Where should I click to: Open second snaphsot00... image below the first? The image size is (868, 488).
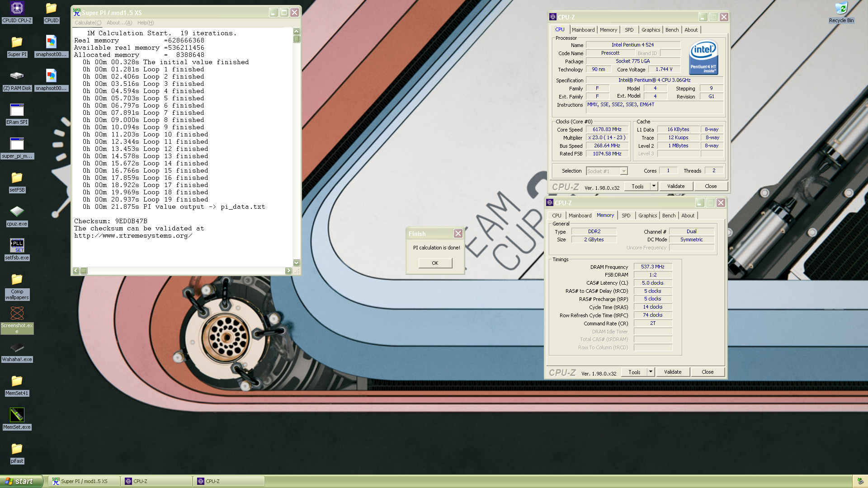51,80
